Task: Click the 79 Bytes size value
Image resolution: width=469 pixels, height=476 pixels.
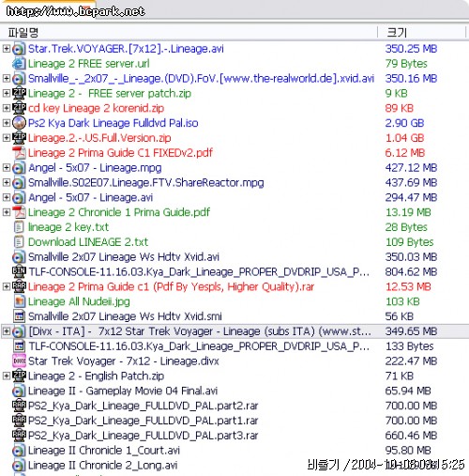Action: (406, 64)
